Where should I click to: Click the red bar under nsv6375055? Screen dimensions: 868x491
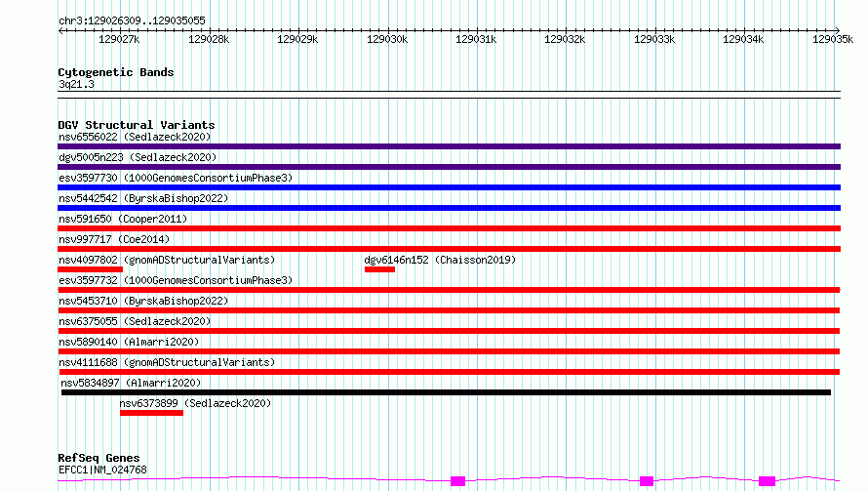(449, 331)
